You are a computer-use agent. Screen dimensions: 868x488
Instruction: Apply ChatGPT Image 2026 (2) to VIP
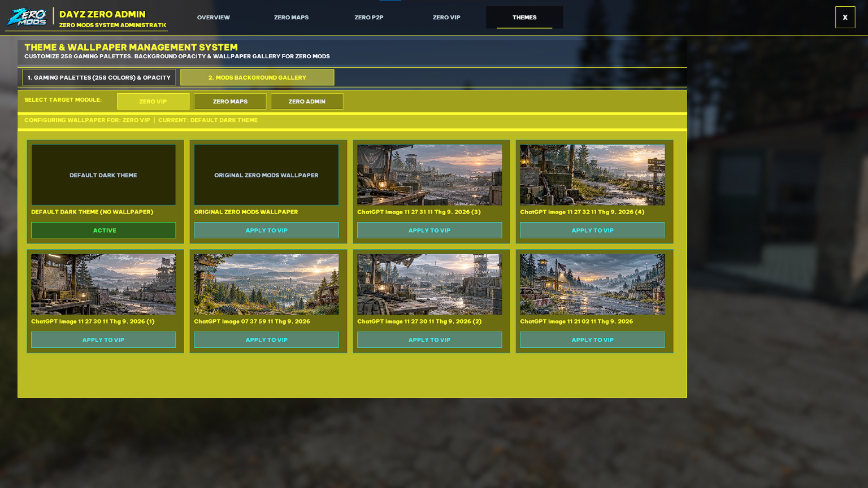point(429,340)
